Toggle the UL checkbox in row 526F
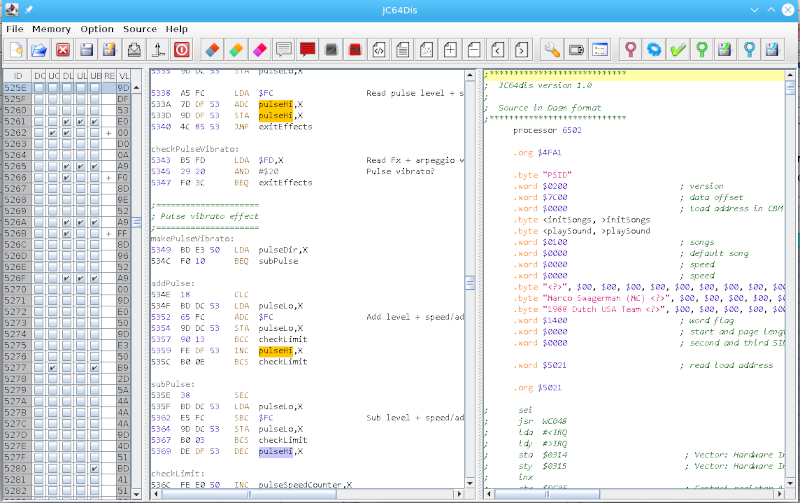Screen dimensions: 800x503 tap(81, 278)
